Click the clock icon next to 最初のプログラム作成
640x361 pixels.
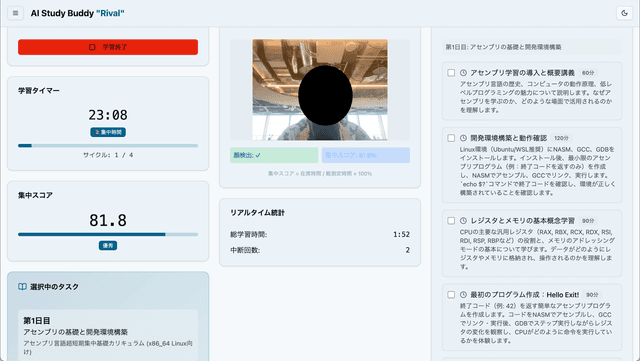[x=463, y=294]
